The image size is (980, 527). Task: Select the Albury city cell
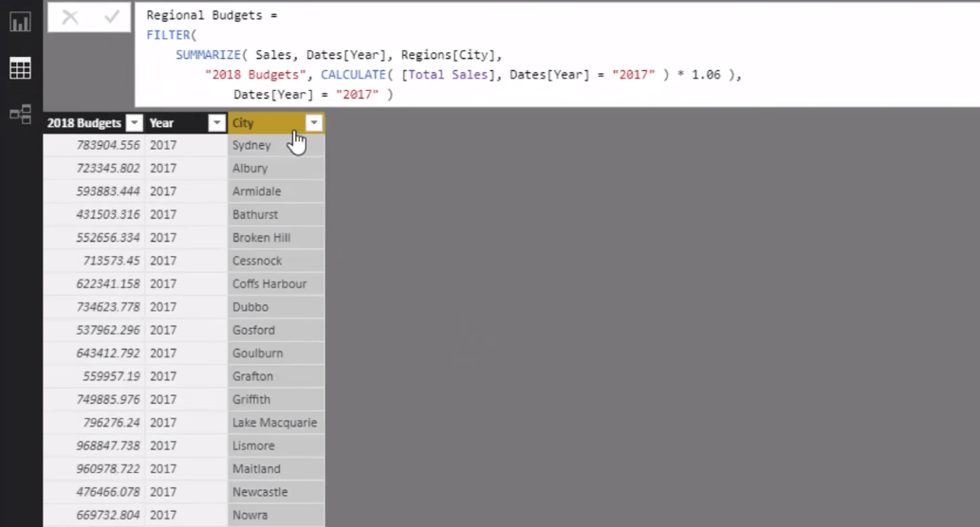[276, 168]
